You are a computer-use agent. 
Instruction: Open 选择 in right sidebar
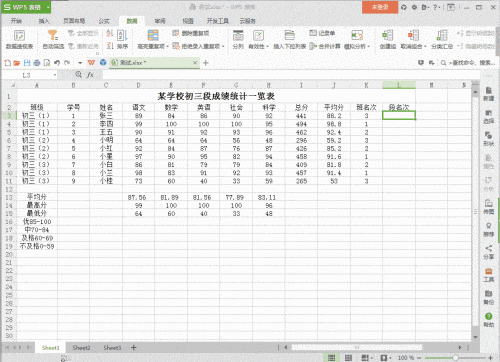coord(489,116)
